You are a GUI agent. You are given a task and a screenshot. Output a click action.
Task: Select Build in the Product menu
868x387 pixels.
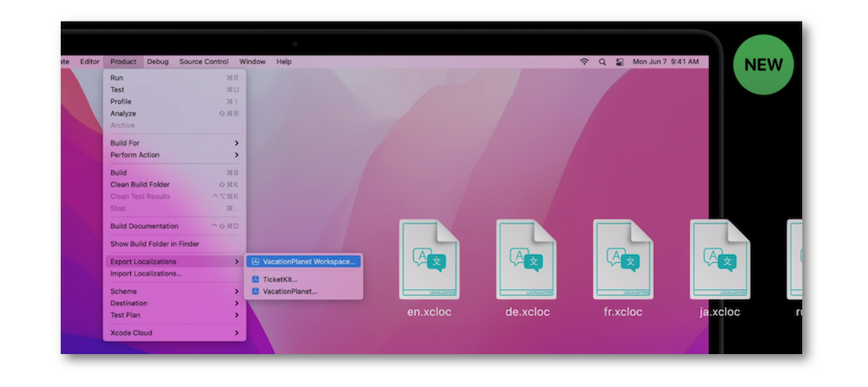point(174,173)
